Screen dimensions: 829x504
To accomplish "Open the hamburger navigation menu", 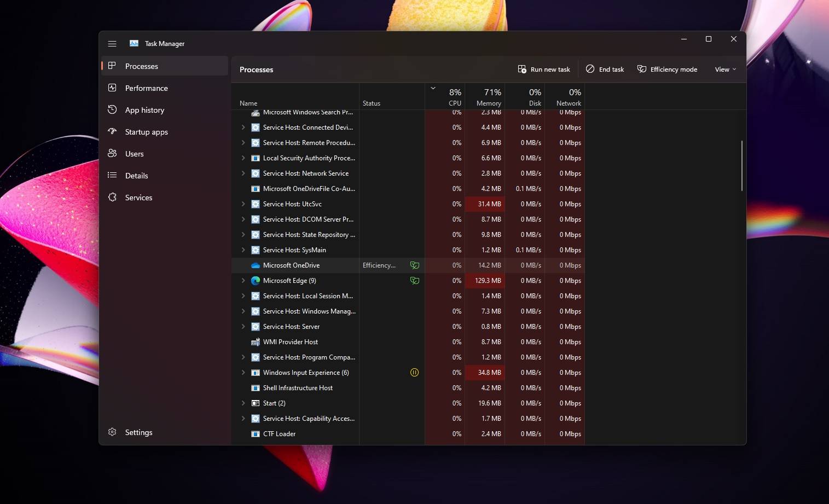I will 112,43.
